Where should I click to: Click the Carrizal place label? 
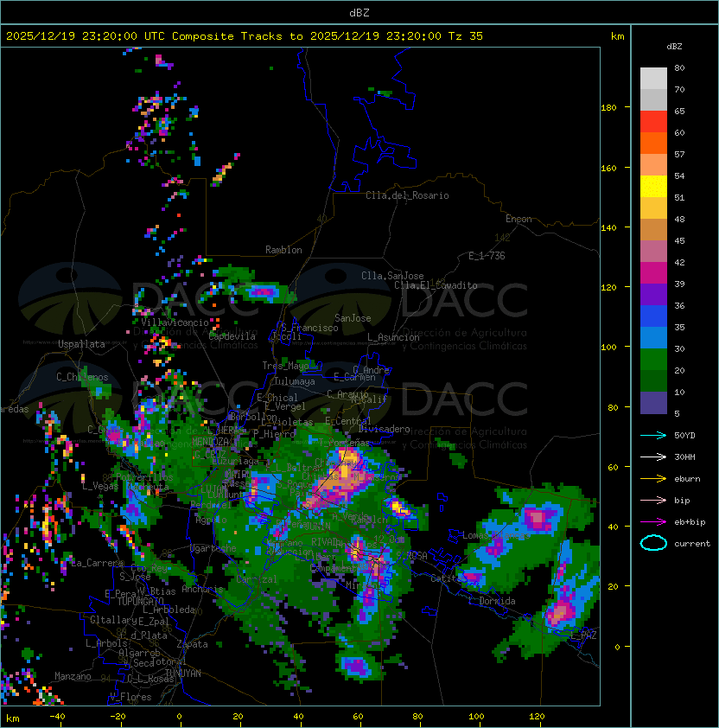(257, 579)
